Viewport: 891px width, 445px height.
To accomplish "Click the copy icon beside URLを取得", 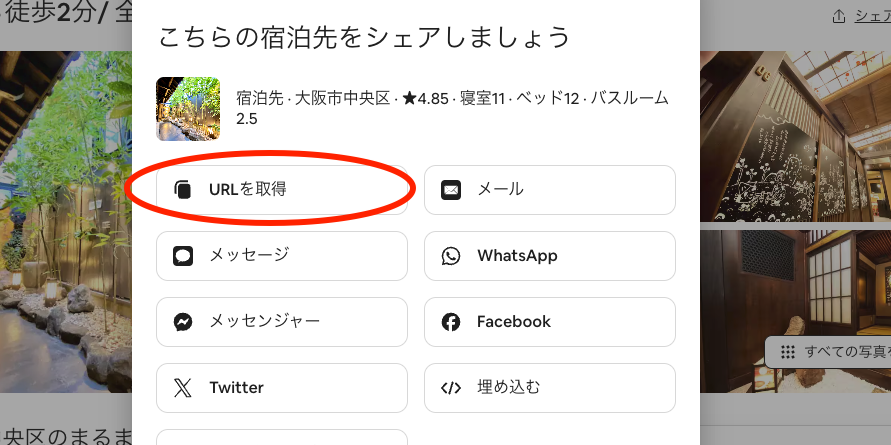I will pyautogui.click(x=182, y=189).
